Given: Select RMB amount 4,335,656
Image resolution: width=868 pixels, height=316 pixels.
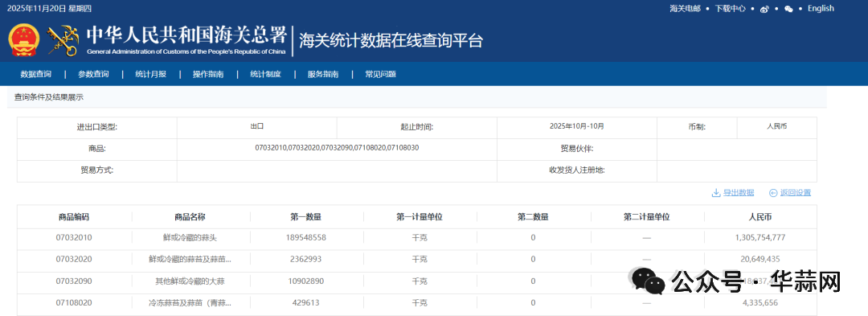Looking at the screenshot, I should tap(760, 302).
